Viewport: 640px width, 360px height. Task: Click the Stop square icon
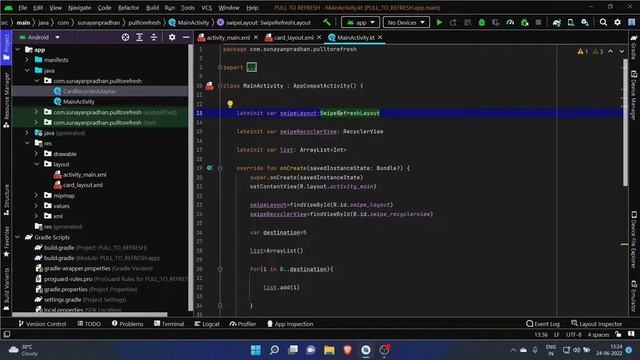point(538,22)
